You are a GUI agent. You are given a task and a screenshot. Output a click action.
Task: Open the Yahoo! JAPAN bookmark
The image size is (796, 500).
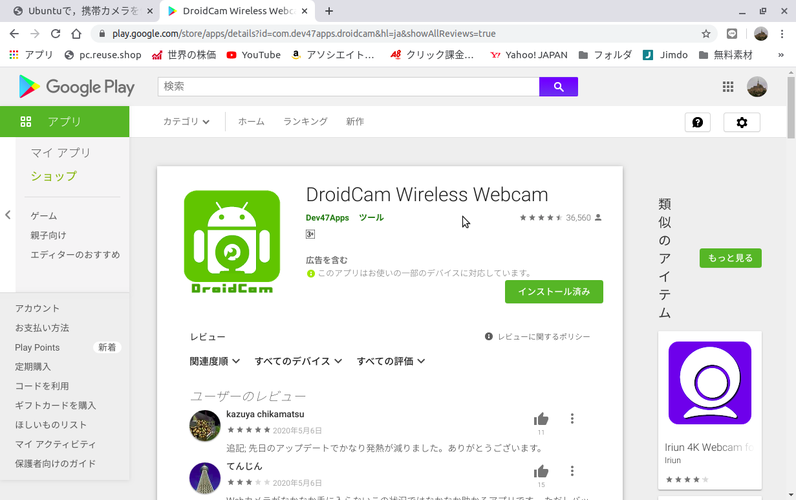click(x=529, y=55)
